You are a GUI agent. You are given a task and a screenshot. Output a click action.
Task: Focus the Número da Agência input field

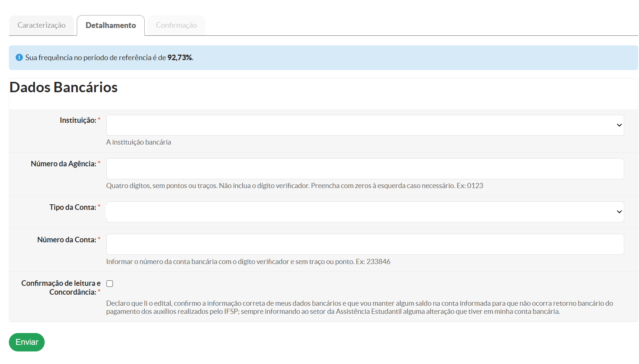click(365, 169)
